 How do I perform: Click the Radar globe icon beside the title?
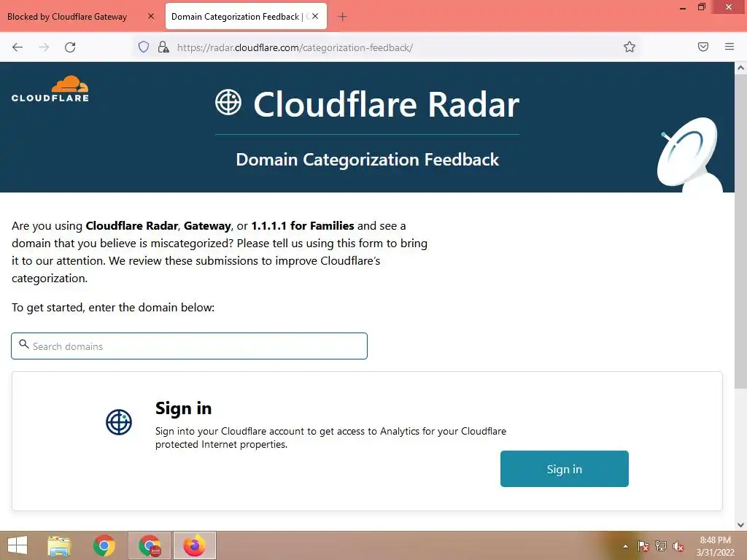[228, 102]
